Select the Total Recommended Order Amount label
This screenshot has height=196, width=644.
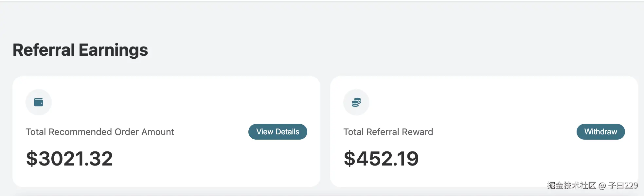pos(100,132)
